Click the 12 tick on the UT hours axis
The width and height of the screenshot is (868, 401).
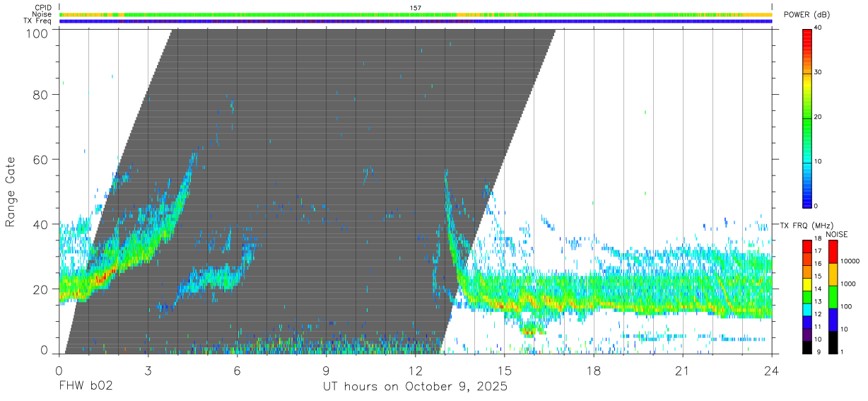pos(416,371)
